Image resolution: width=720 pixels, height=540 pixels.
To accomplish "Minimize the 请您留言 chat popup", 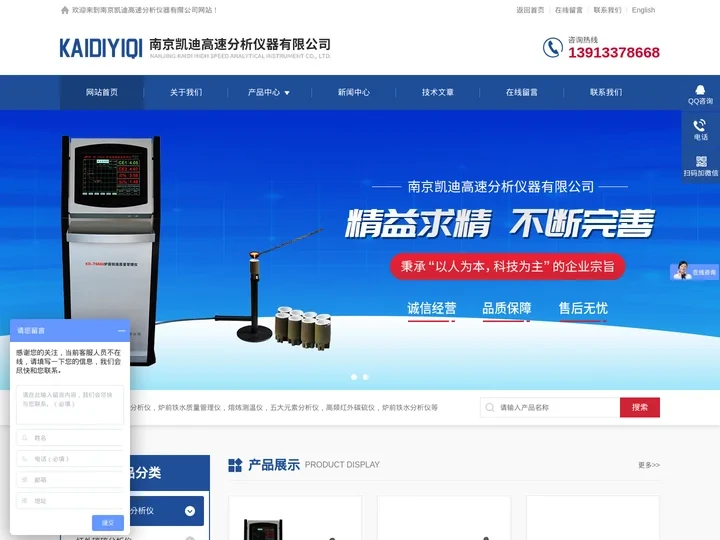I will (121, 331).
